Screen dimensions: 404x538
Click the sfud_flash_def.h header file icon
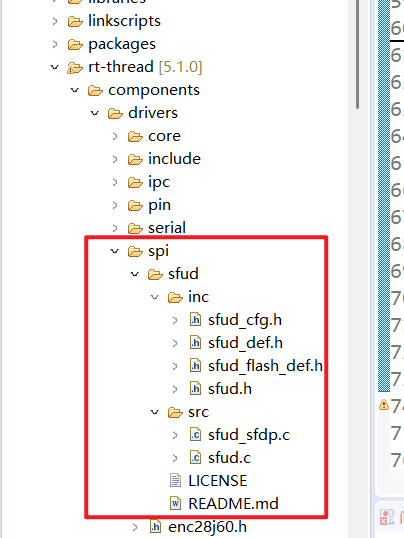[195, 366]
